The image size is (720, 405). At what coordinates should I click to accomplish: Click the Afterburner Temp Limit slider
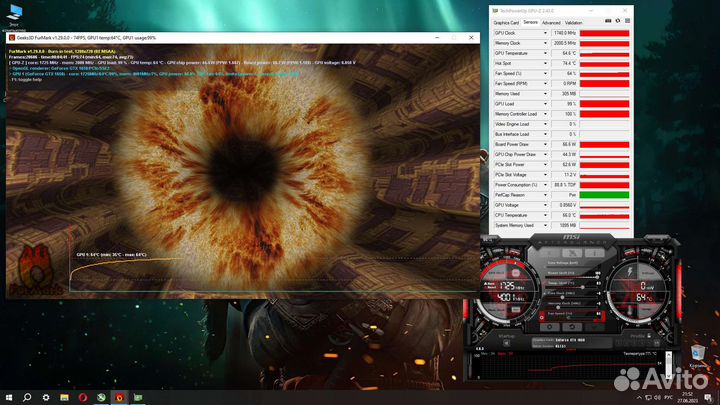[571, 287]
